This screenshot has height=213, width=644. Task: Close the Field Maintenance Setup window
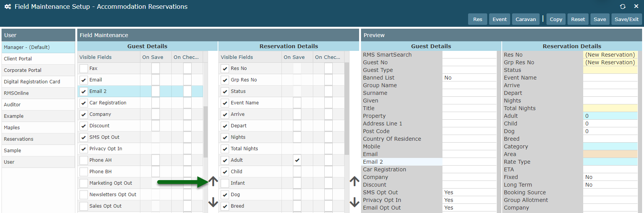point(636,7)
